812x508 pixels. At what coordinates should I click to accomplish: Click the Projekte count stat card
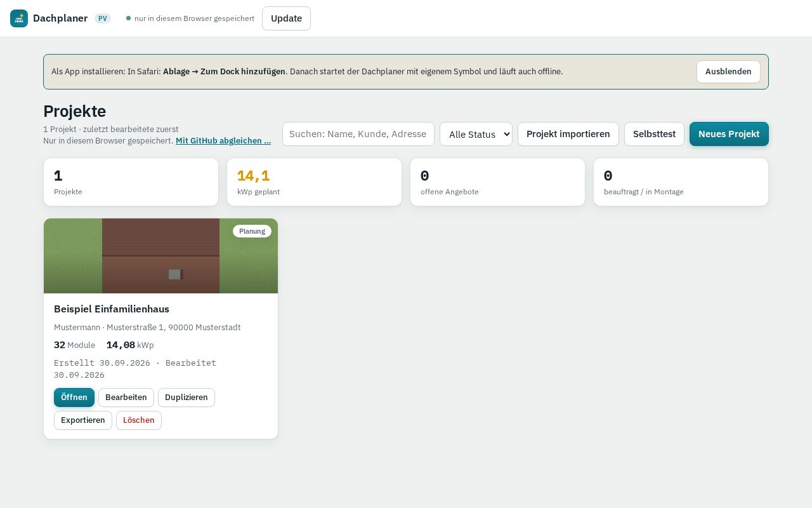[x=131, y=182]
